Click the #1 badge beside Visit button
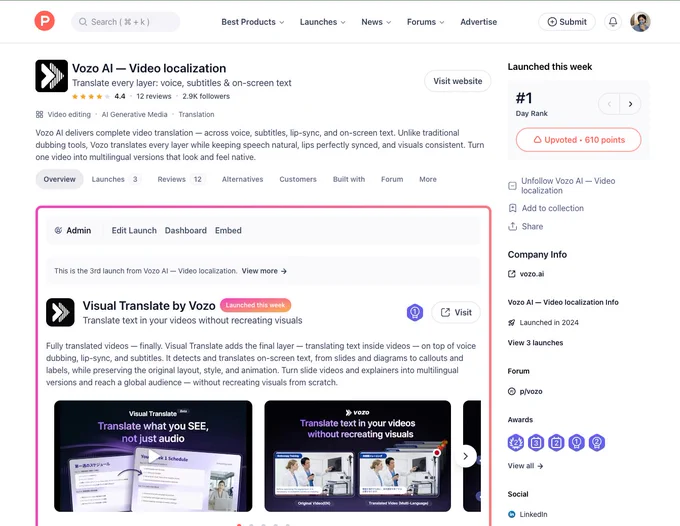Viewport: 680px width, 526px height. tap(415, 312)
